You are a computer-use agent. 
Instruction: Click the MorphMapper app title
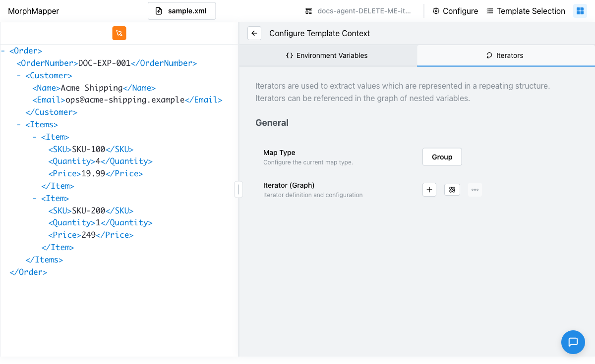tap(34, 11)
